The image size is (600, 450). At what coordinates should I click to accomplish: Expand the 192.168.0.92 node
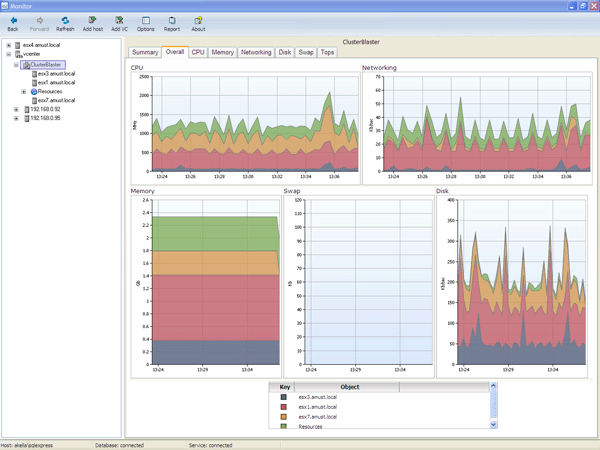(x=16, y=109)
